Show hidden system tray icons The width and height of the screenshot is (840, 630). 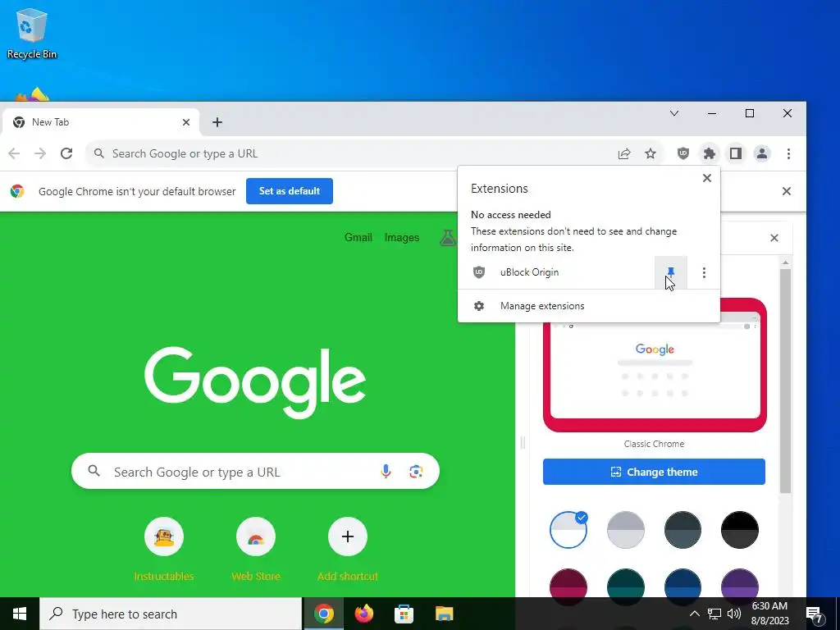coord(694,614)
